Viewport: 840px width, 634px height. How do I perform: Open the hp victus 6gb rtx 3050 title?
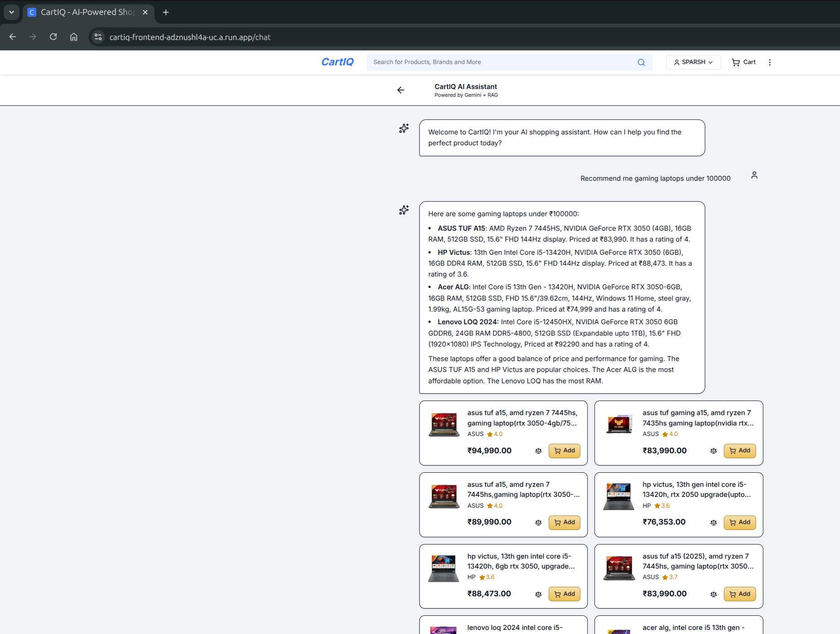point(521,561)
